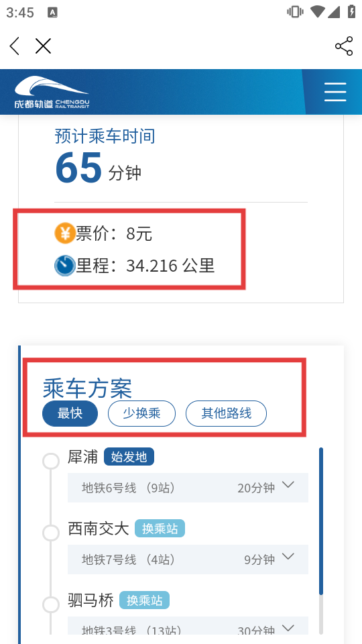Screen dimensions: 362x644
Task: Tap the back arrow icon
Action: point(14,46)
